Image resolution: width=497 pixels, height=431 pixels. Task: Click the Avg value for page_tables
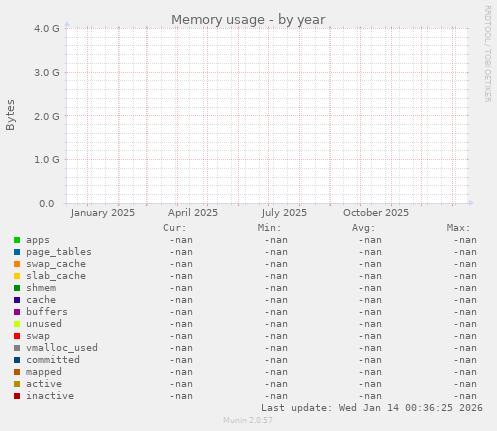tap(370, 252)
